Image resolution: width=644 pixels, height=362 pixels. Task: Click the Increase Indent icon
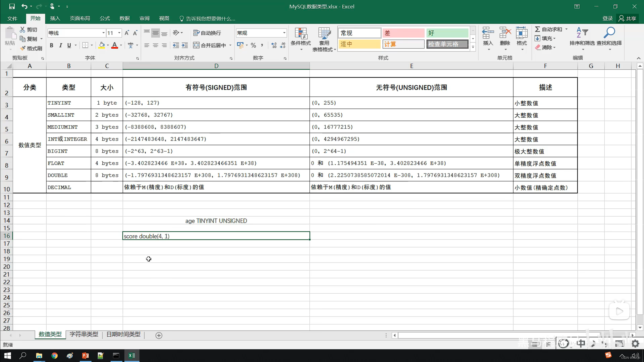185,45
